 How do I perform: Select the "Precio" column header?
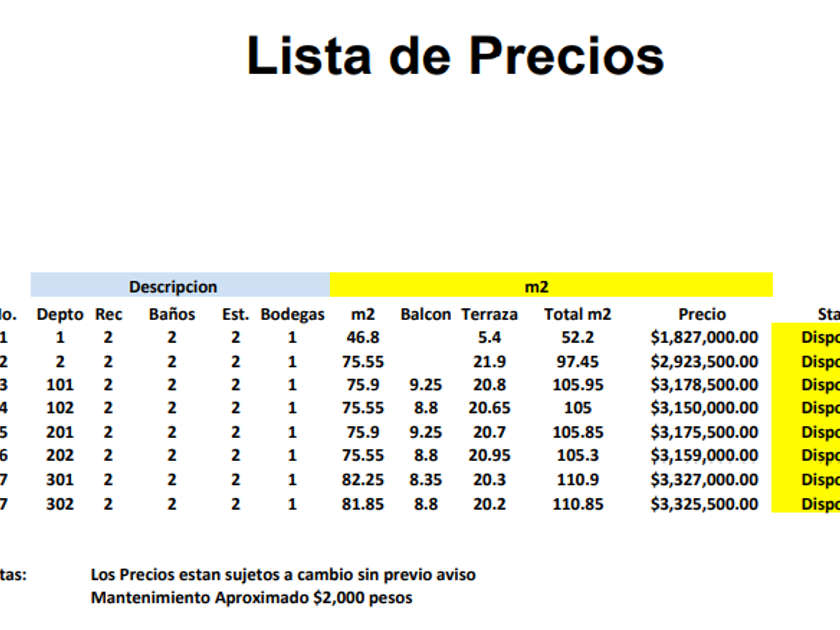pos(702,314)
